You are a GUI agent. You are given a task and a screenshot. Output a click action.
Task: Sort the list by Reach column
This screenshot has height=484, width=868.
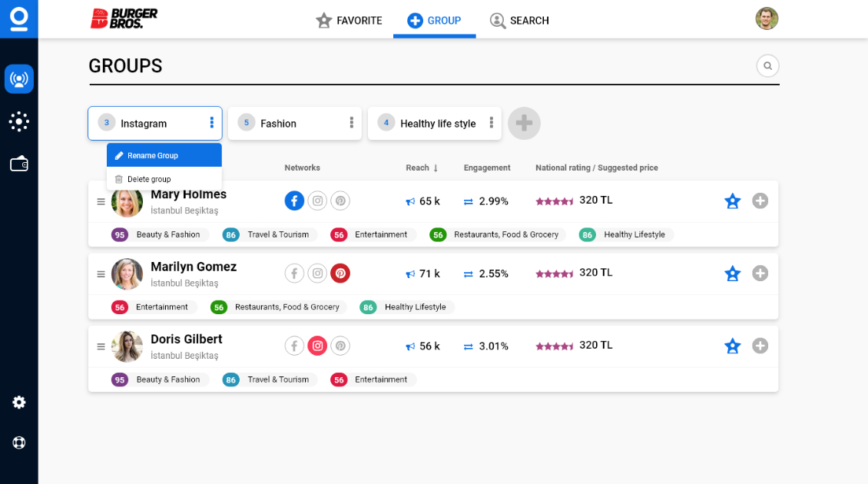point(422,168)
